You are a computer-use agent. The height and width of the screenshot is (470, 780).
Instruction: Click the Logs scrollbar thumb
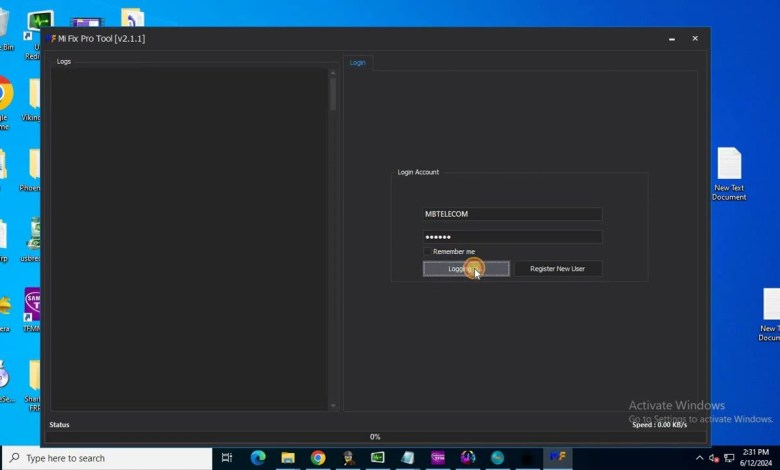(333, 94)
